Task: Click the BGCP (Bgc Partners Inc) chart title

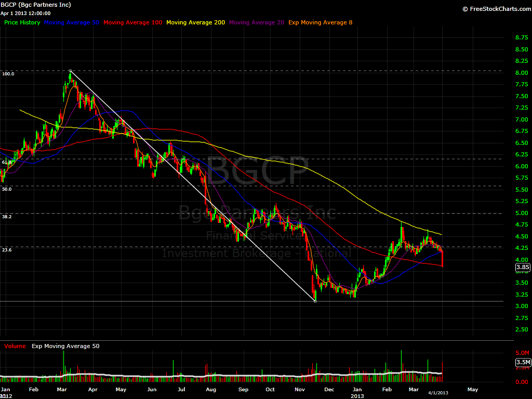Action: [x=36, y=5]
